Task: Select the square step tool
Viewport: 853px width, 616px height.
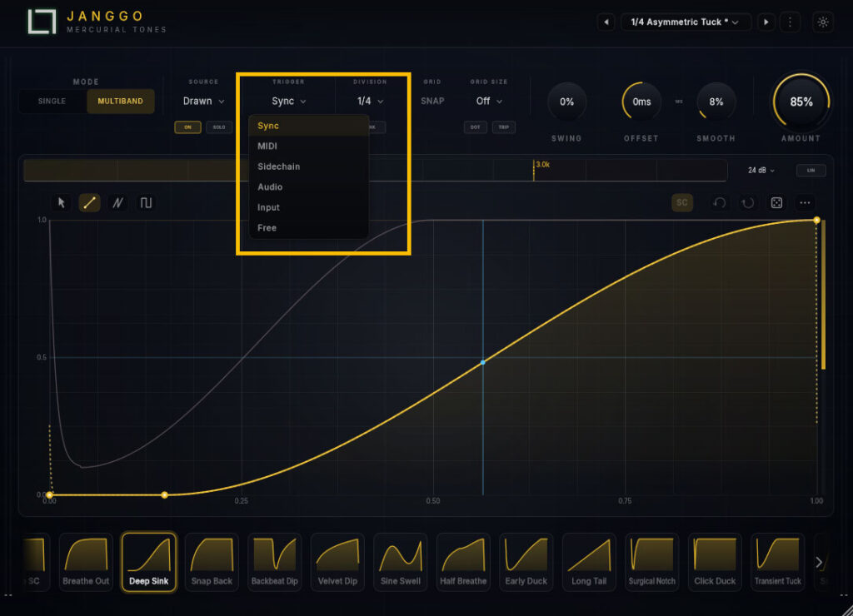Action: coord(146,203)
